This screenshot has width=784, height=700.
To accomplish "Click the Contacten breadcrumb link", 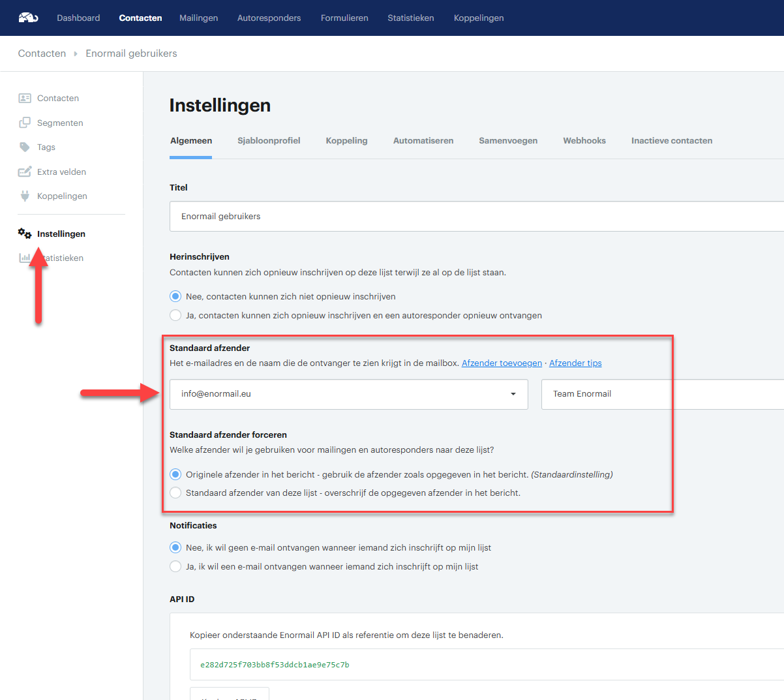I will click(42, 53).
